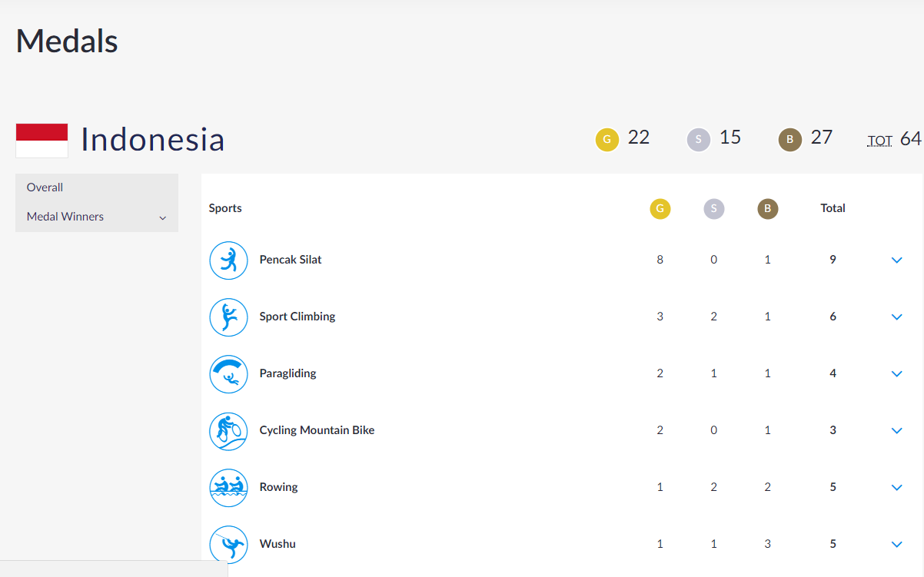
Task: Click the TOT total abbreviation label
Action: click(x=879, y=141)
